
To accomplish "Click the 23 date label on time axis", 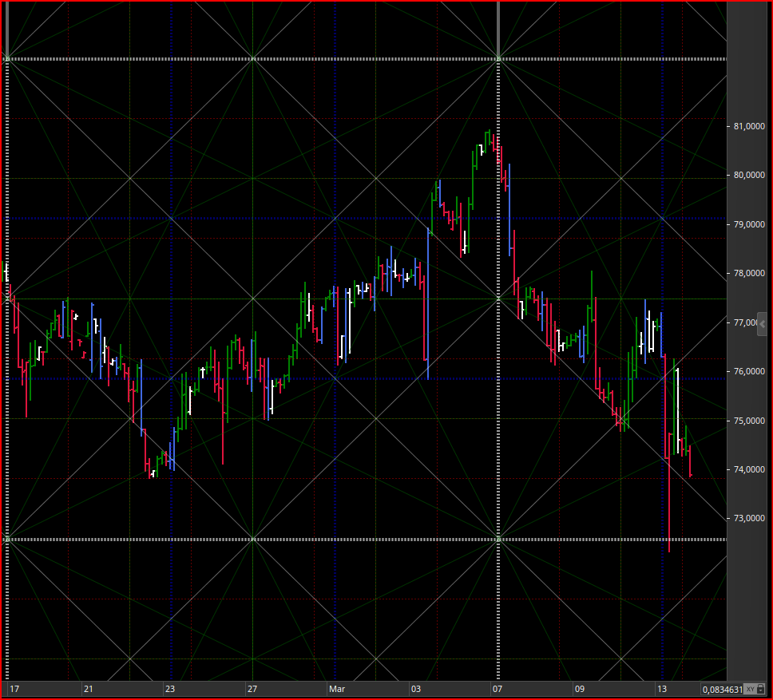I will 170,689.
